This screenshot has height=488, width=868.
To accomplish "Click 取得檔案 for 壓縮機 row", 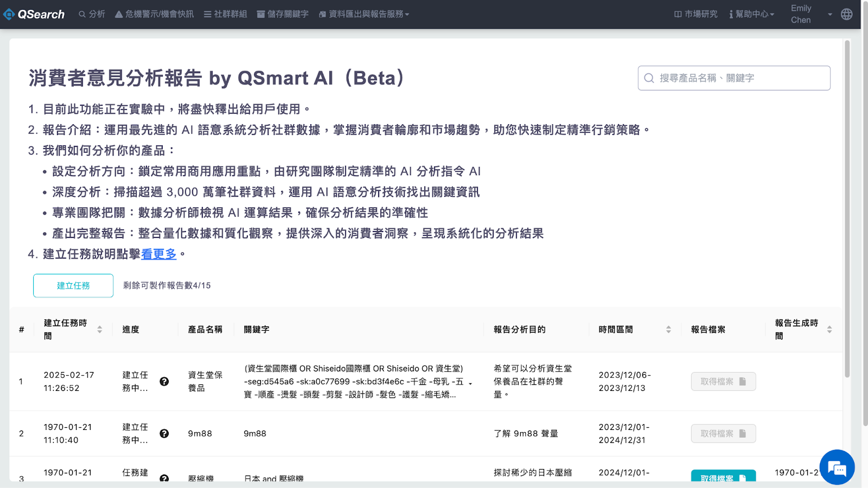I will point(723,476).
